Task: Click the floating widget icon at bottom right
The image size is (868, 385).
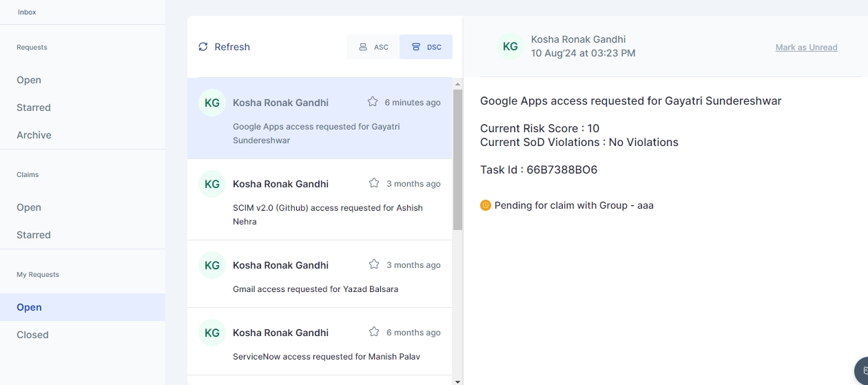Action: pos(861,370)
